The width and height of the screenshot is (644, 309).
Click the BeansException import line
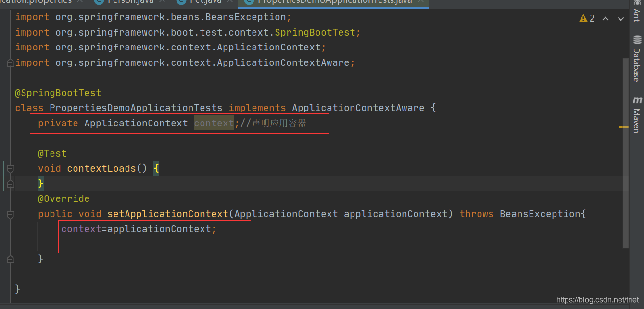(153, 17)
